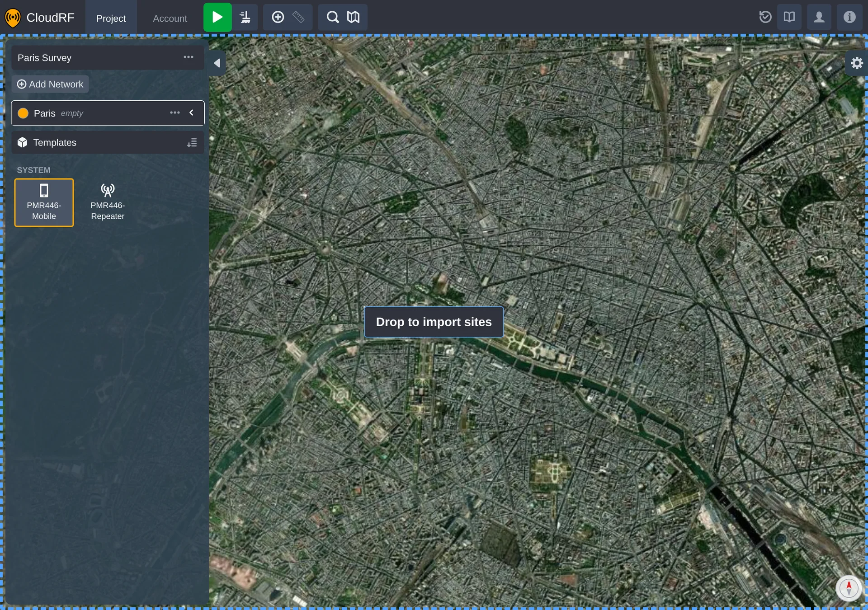Open Paris Survey options menu
The image size is (868, 610).
[189, 57]
